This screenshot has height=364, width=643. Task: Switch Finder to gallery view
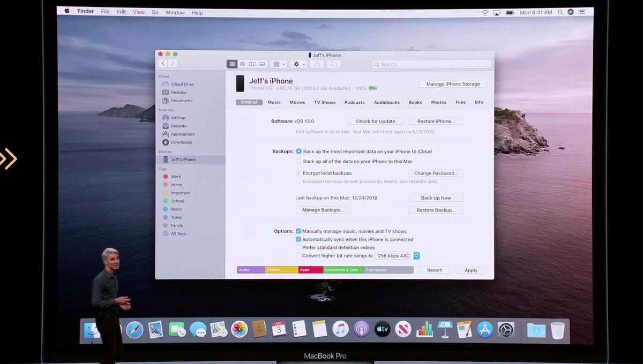(263, 64)
